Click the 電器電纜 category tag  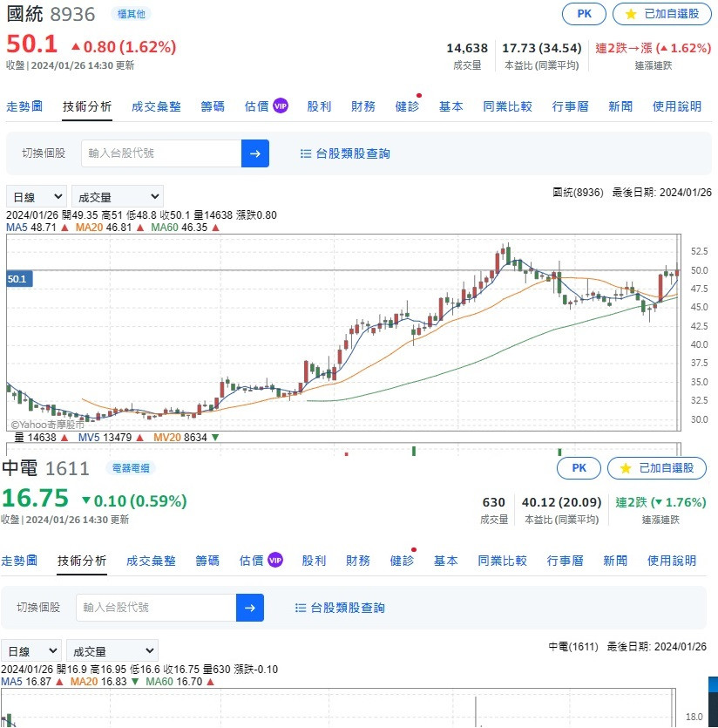131,468
